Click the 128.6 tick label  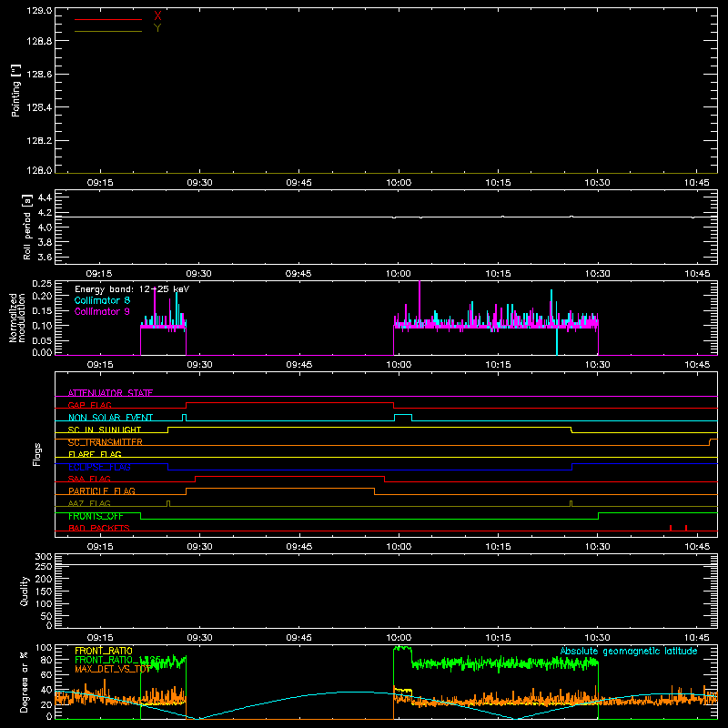pos(39,74)
